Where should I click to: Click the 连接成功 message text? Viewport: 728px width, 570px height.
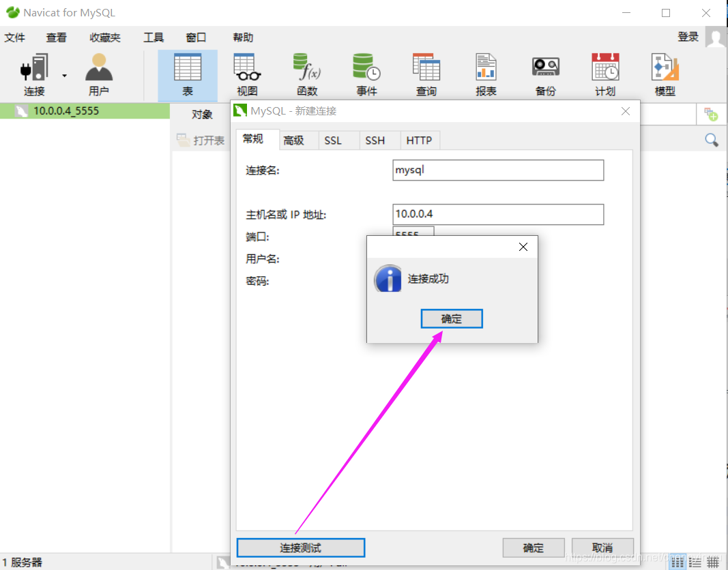428,279
